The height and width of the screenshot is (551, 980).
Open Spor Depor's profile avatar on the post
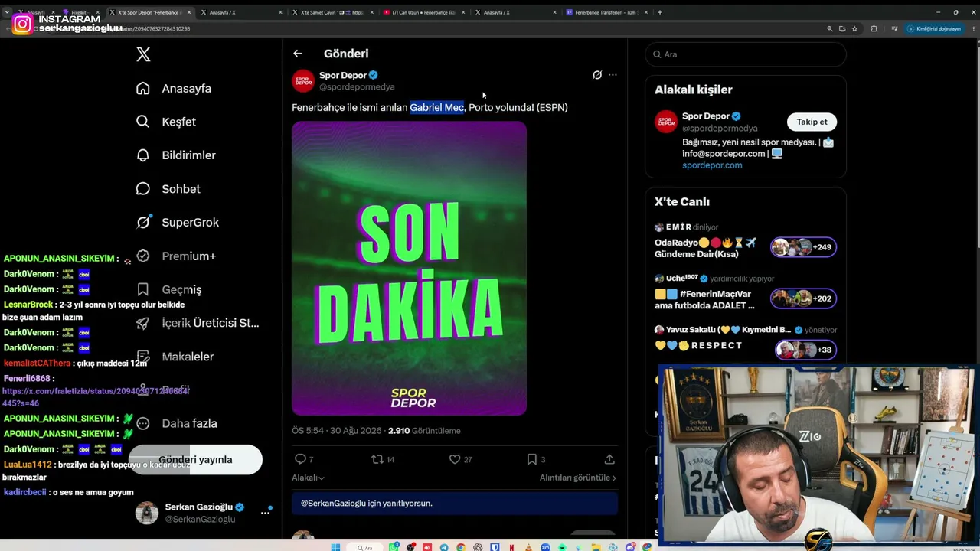point(303,80)
